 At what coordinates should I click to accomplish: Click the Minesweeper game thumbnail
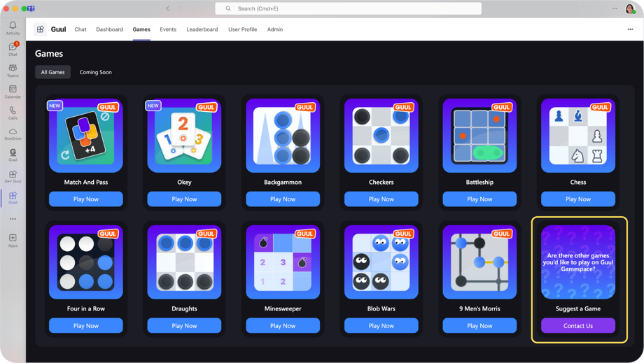click(x=283, y=262)
